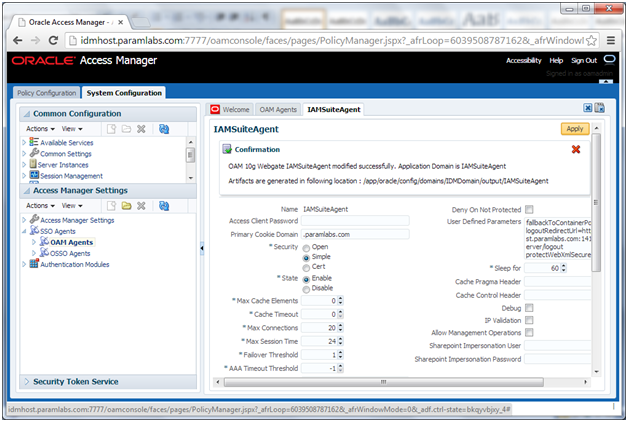
Task: Click the Session Management icon
Action: [x=34, y=175]
